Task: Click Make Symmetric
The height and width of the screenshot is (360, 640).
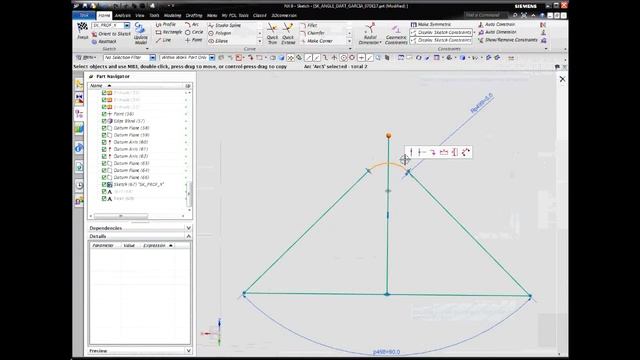Action: coord(431,24)
